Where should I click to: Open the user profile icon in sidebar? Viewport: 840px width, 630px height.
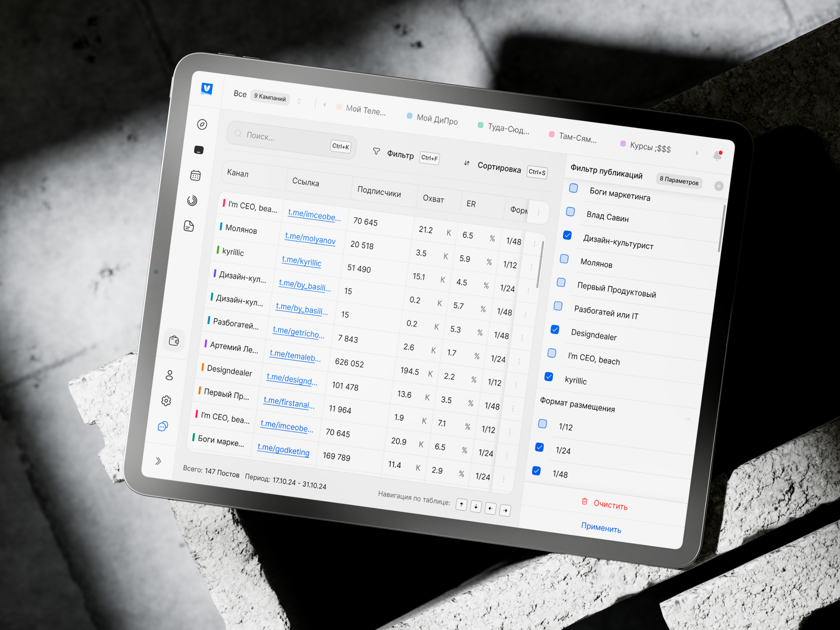pos(169,375)
